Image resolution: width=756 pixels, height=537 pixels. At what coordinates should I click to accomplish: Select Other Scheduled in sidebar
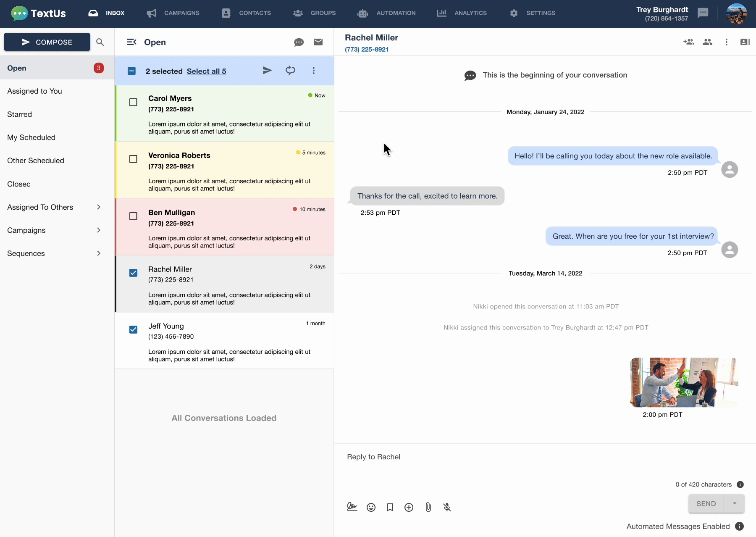[x=57, y=161]
